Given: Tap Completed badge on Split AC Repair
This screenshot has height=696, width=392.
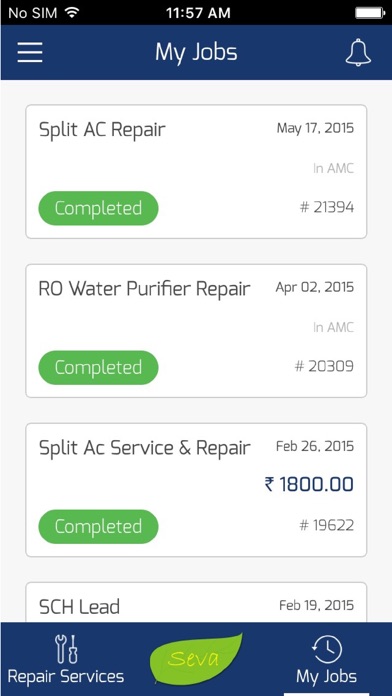Looking at the screenshot, I should [x=98, y=208].
